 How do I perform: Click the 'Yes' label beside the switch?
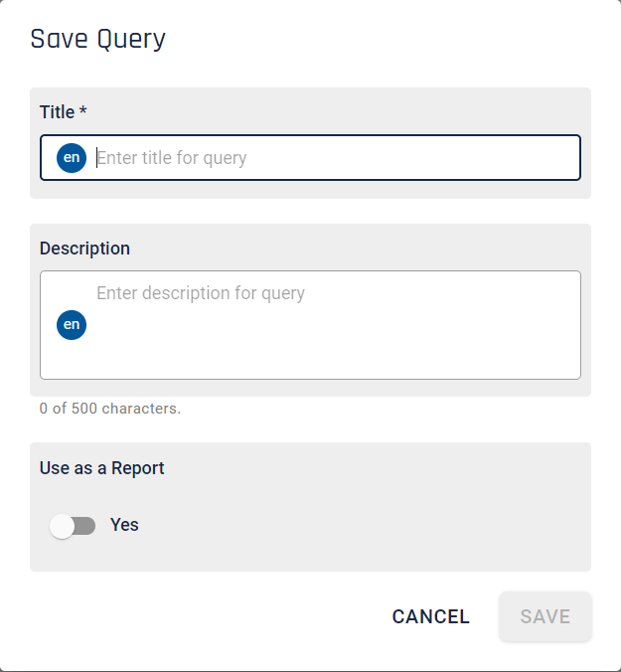[x=124, y=525]
